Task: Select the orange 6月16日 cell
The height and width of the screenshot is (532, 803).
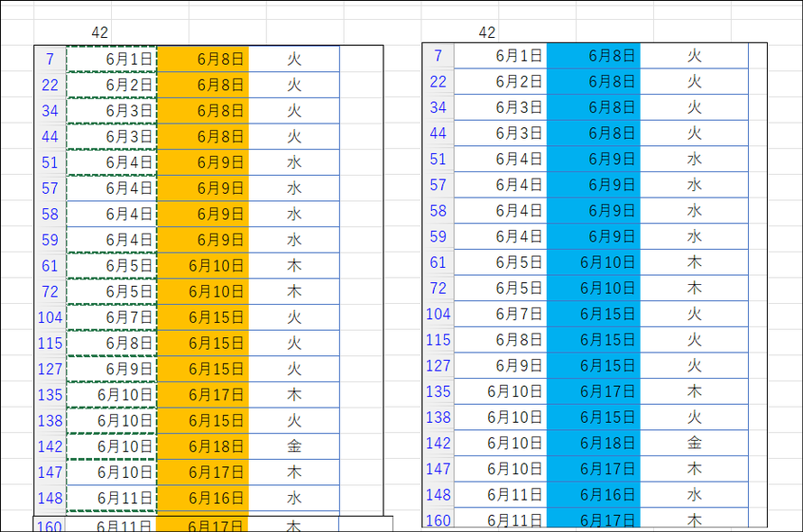Action: tap(203, 498)
